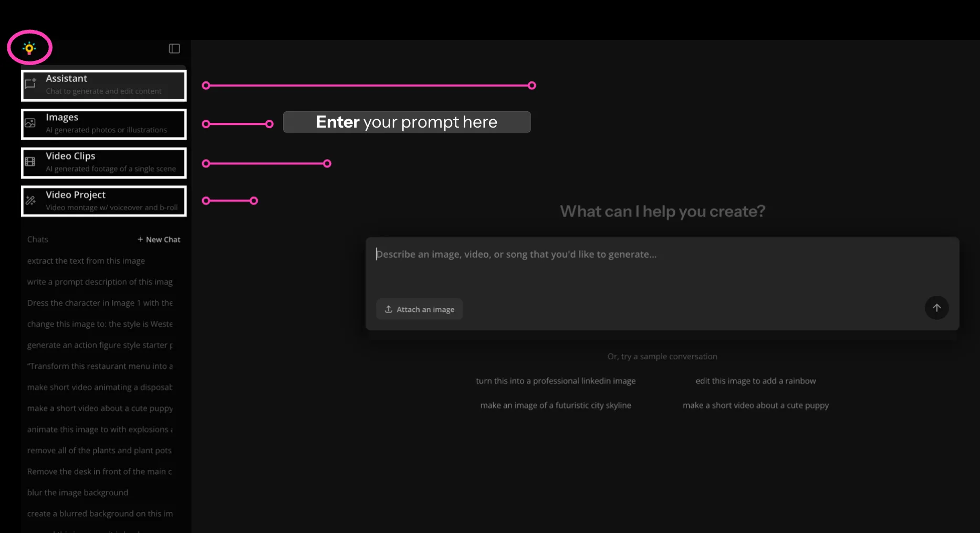Select the Video Clips filmstrip icon
Screen dimensions: 980x533
pyautogui.click(x=30, y=162)
